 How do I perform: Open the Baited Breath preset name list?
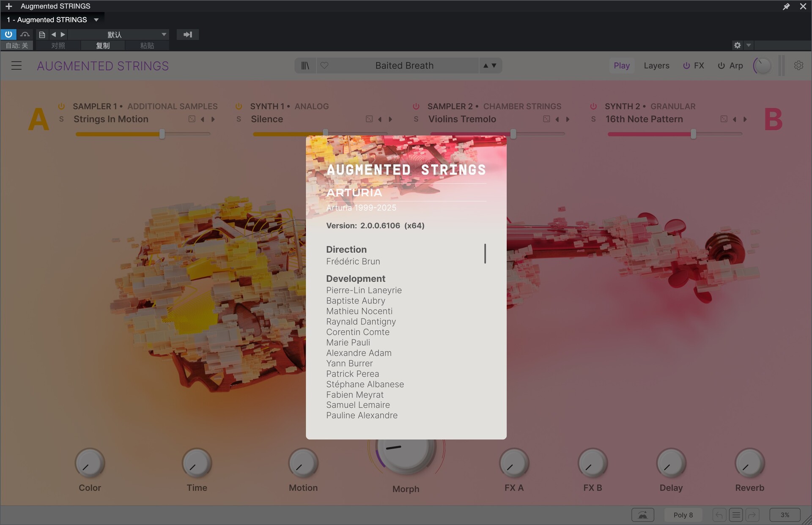click(404, 66)
